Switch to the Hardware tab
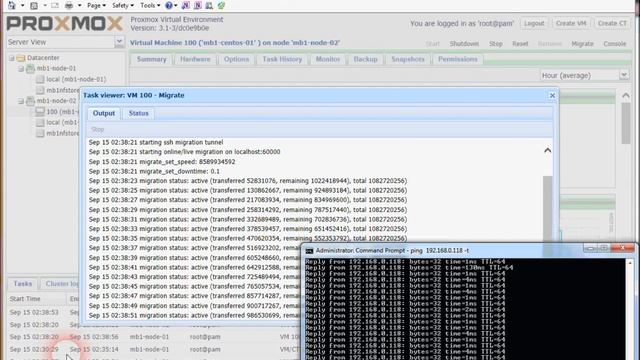This screenshot has height=360, width=640. coord(195,59)
